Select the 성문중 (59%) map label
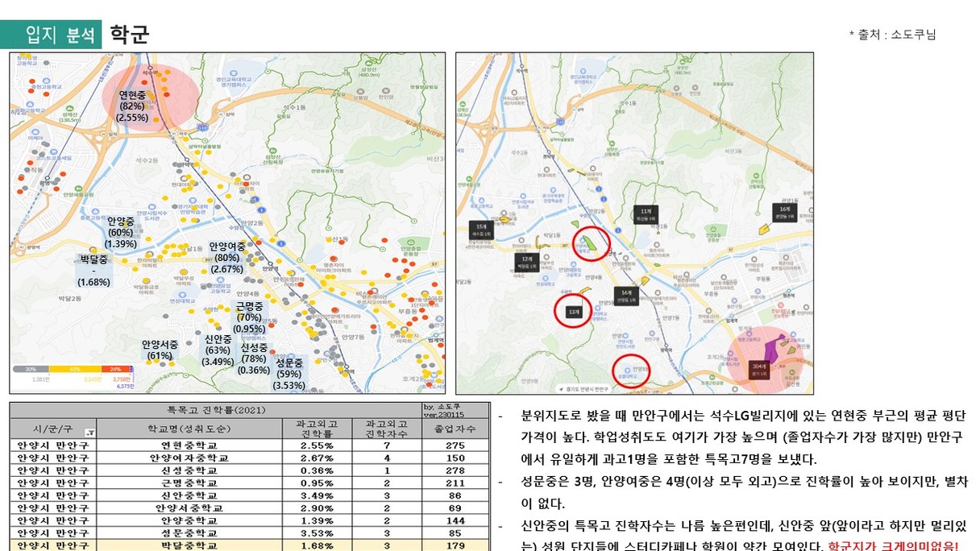 tap(289, 374)
